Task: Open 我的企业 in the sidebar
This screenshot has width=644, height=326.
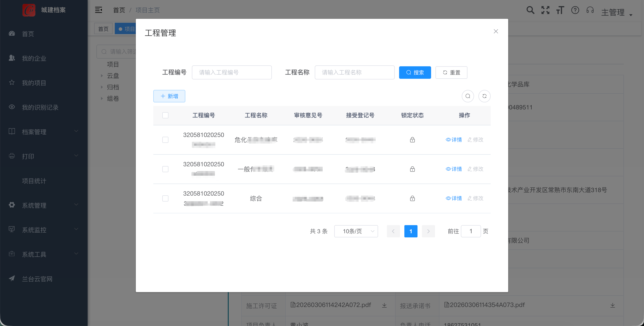Action: (x=44, y=58)
